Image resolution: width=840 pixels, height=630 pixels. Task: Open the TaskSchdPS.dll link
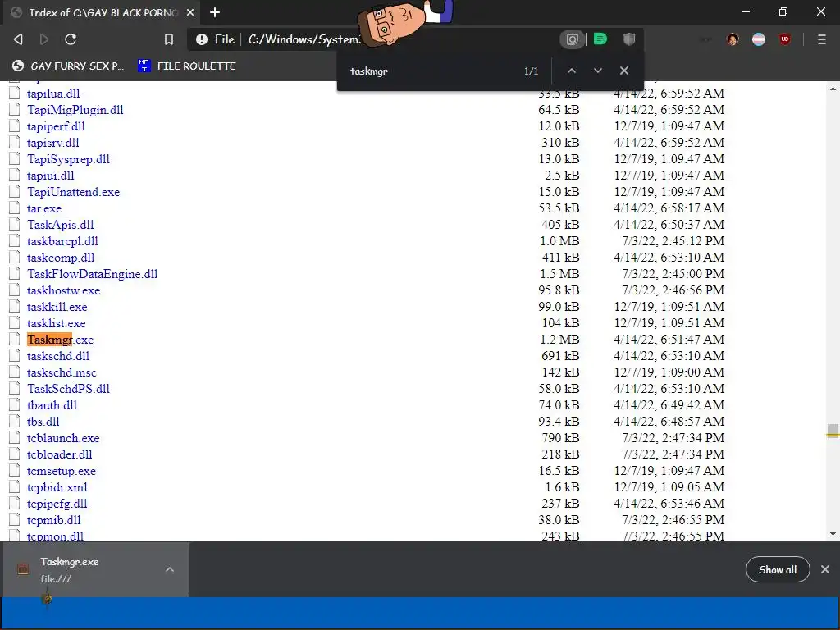(x=68, y=389)
